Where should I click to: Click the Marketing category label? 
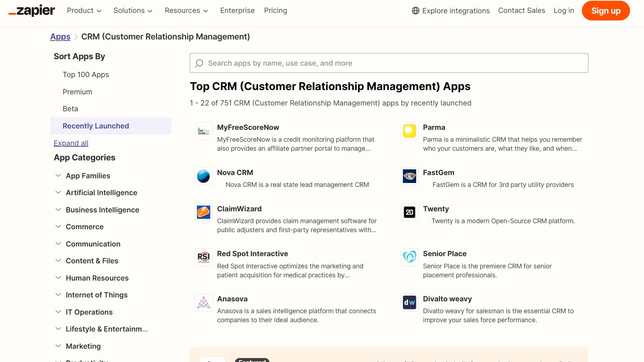tap(83, 346)
